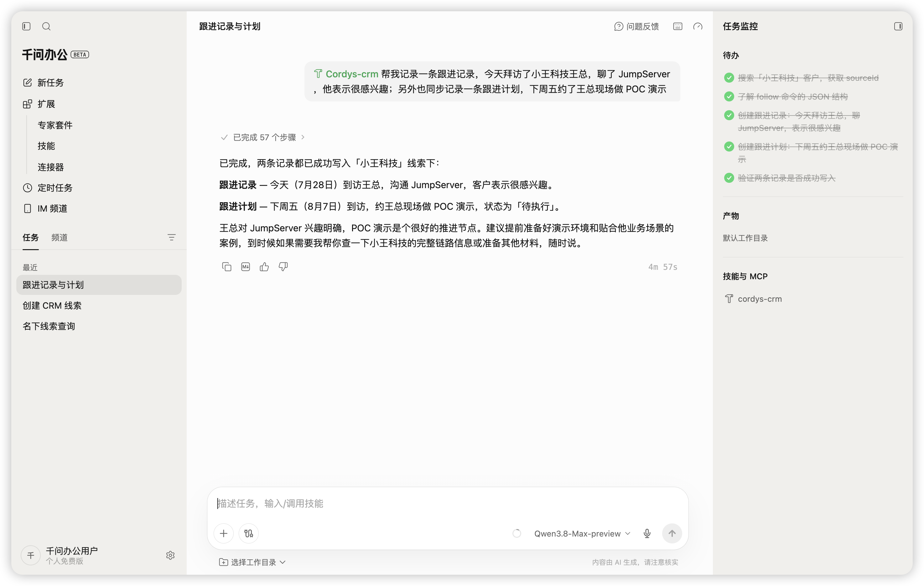Open the keyboard icon in header
924x586 pixels.
(x=677, y=26)
